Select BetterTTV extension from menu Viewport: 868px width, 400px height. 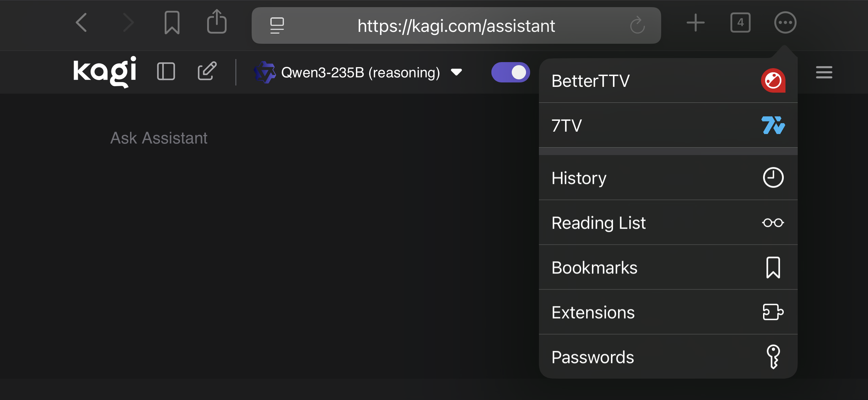click(x=668, y=81)
